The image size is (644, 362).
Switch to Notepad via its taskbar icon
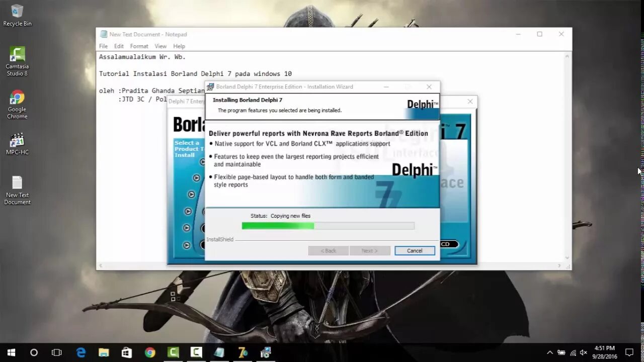pyautogui.click(x=219, y=352)
